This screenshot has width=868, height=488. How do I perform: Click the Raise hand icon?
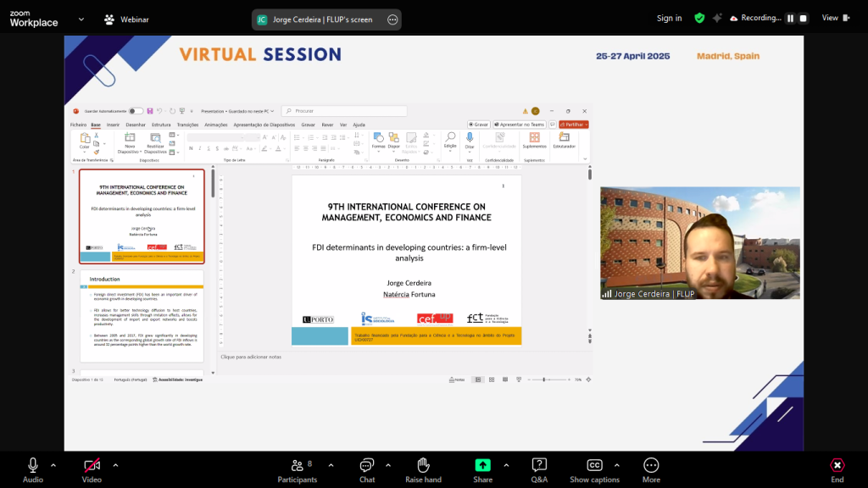pos(423,465)
